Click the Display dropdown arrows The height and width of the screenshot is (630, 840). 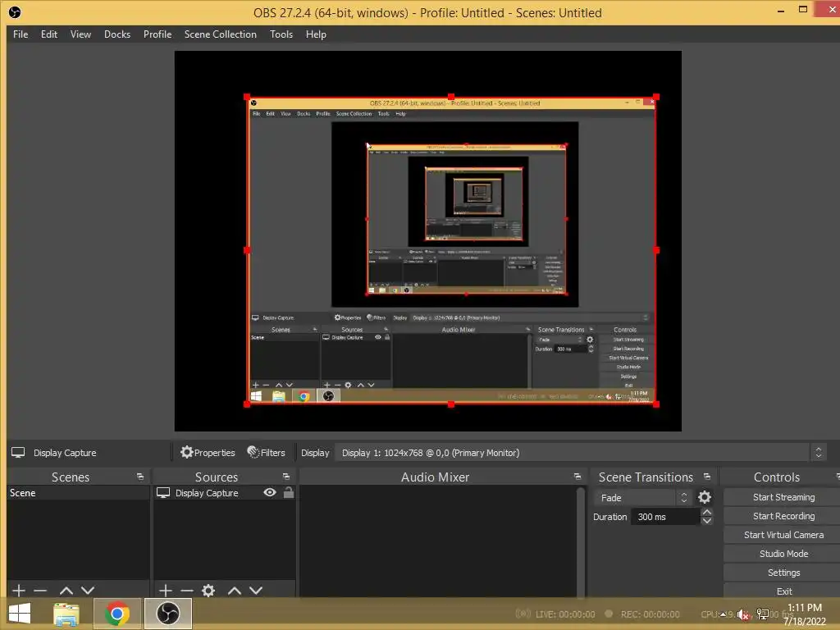coord(818,453)
